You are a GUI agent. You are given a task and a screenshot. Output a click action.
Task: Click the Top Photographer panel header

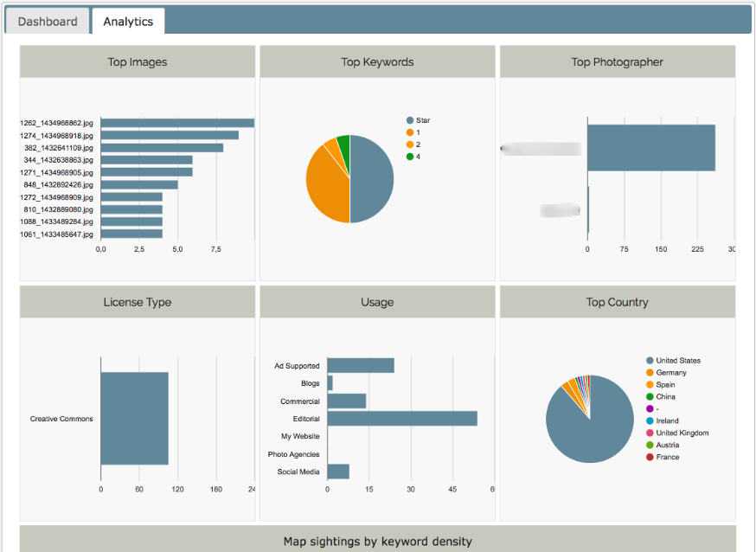[618, 62]
